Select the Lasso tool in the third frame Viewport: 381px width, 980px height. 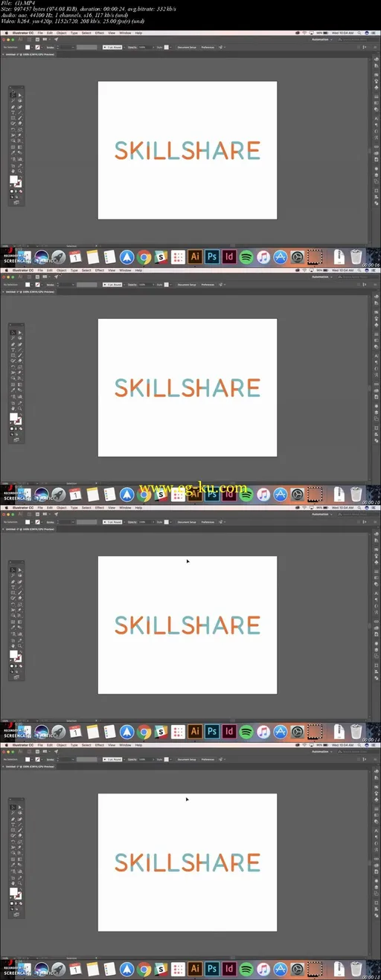20,575
